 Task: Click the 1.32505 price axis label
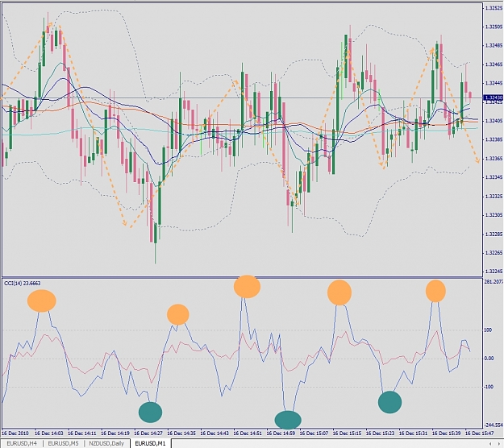[494, 27]
